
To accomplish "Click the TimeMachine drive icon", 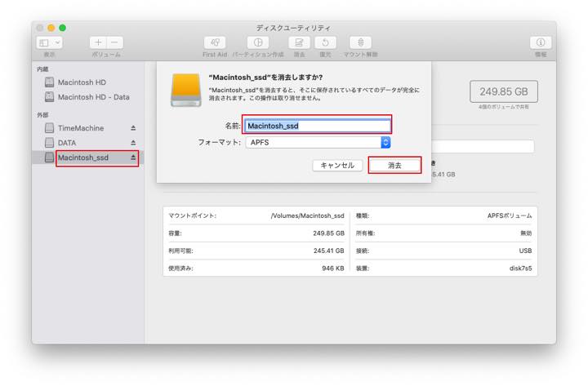I will pos(49,128).
